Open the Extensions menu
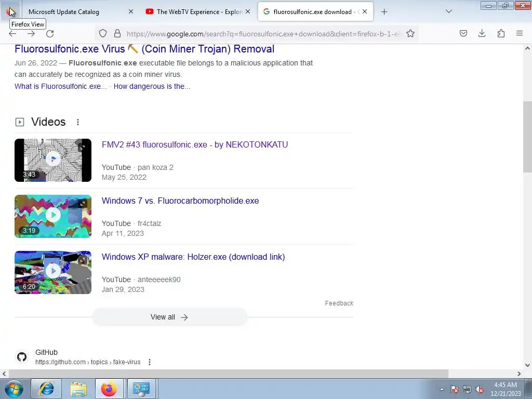Screen dimensions: 532x399 tap(501, 33)
